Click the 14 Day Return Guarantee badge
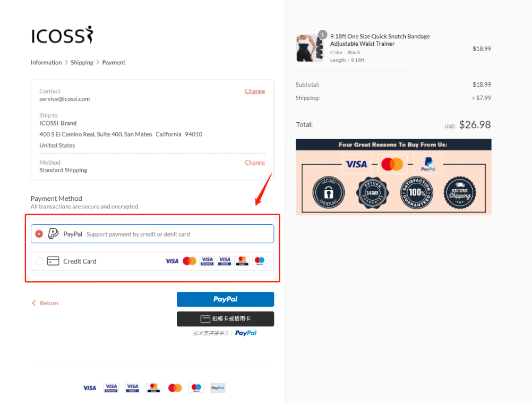This screenshot has width=532, height=414. point(372,192)
